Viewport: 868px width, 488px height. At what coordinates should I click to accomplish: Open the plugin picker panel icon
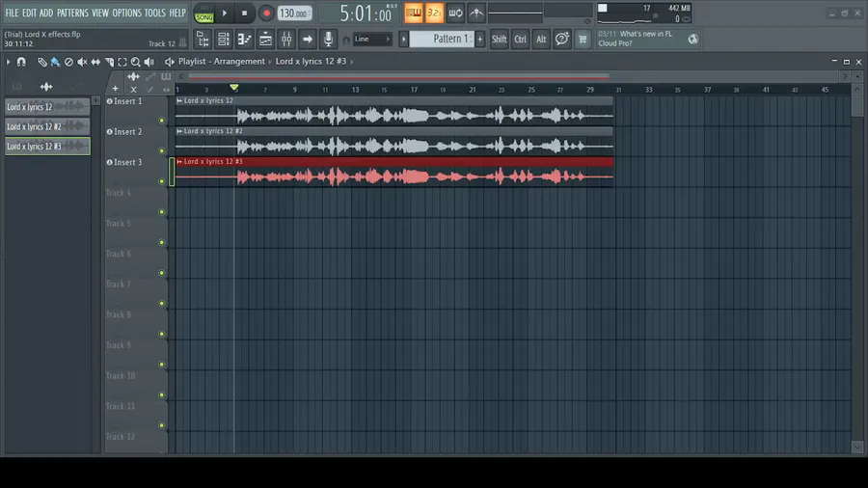click(x=266, y=40)
